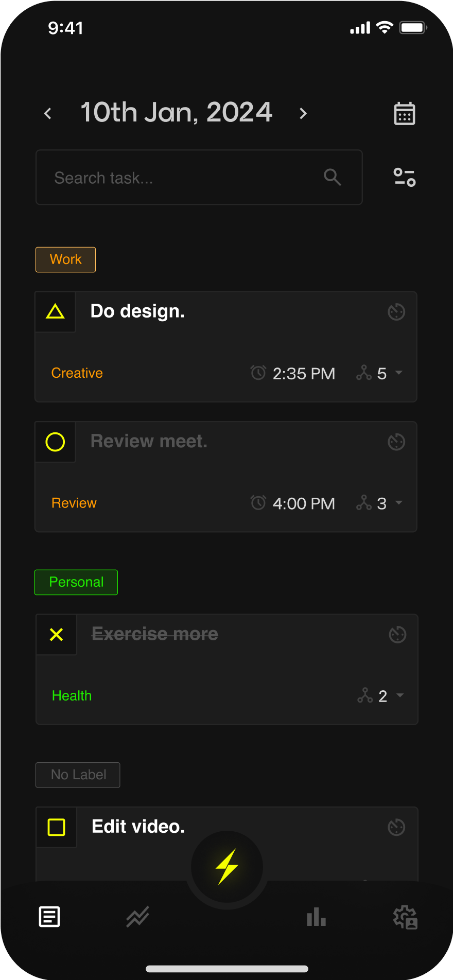Viewport: 453px width, 980px height.
Task: Start timer icon on Do design task
Action: pos(396,312)
